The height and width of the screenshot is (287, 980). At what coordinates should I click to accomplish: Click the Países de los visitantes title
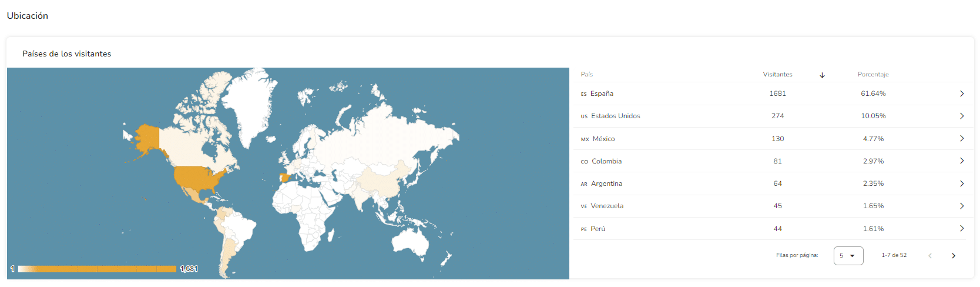(x=66, y=54)
